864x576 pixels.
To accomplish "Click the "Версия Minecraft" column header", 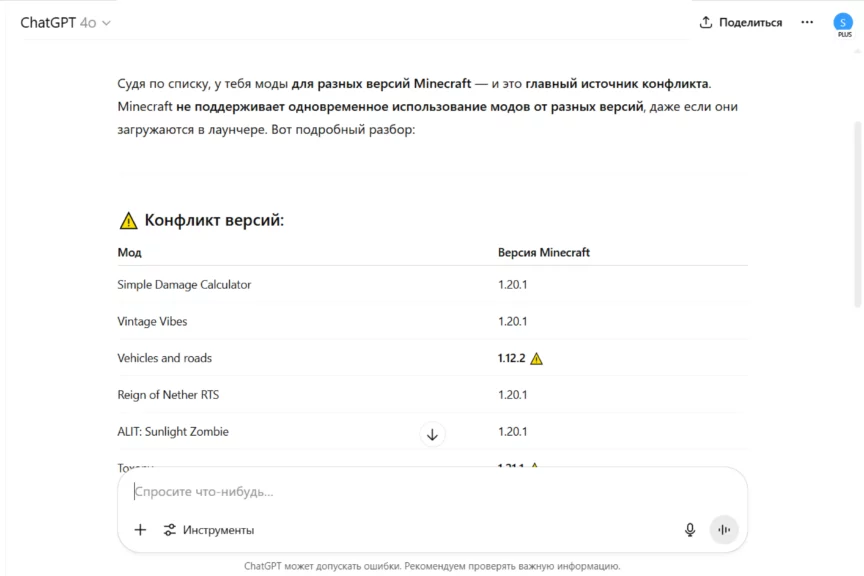I will pyautogui.click(x=543, y=252).
